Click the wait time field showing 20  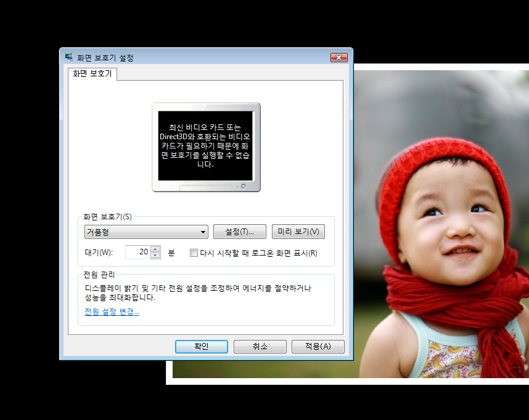pyautogui.click(x=137, y=252)
